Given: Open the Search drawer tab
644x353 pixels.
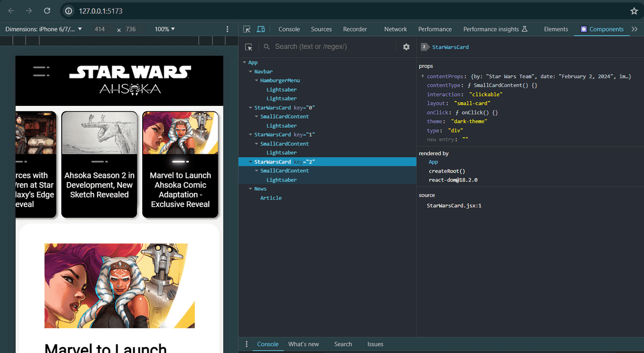Looking at the screenshot, I should click(343, 344).
